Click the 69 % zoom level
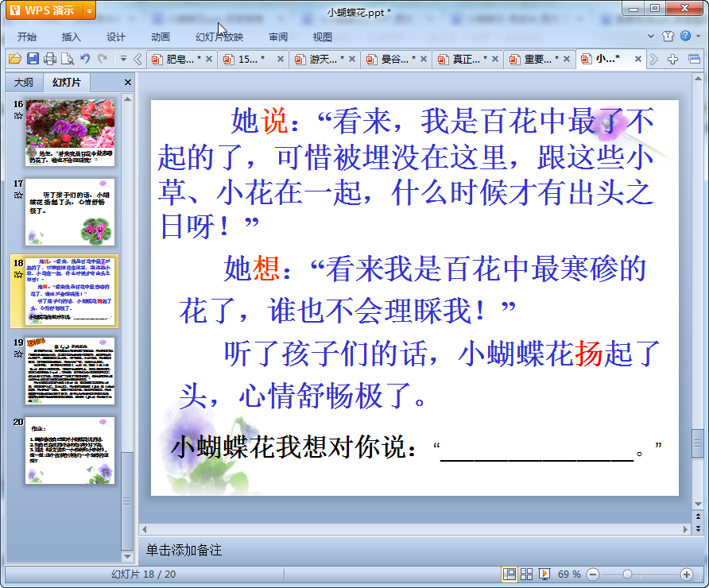Viewport: 709px width, 588px height. pyautogui.click(x=569, y=574)
